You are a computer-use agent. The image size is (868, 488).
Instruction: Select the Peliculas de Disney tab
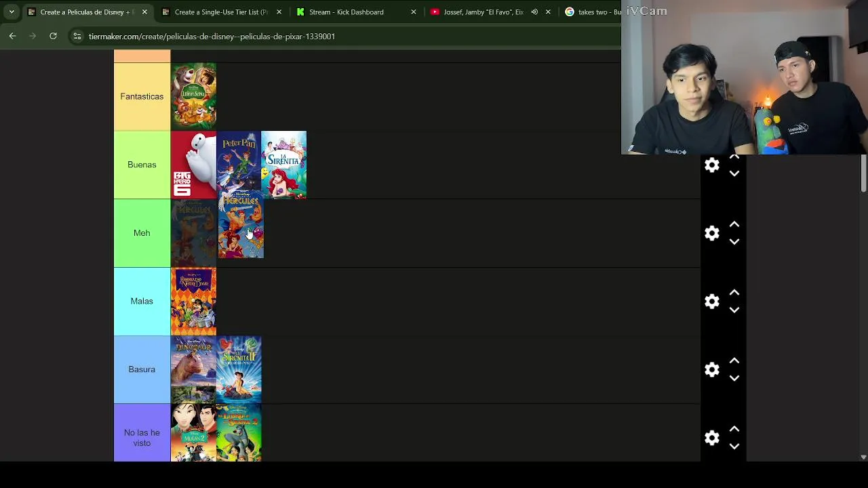click(87, 12)
